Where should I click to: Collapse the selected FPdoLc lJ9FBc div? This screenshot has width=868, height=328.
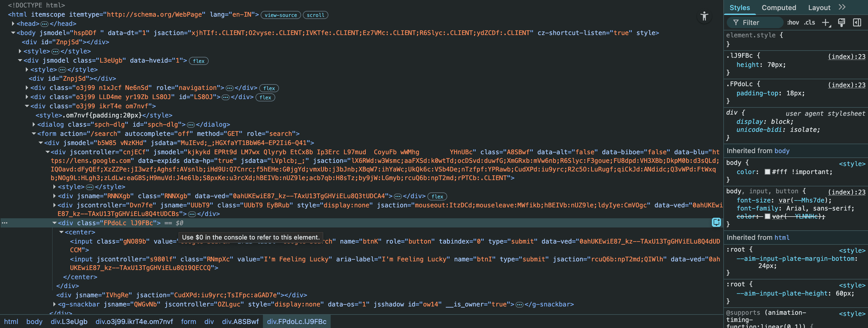(54, 223)
